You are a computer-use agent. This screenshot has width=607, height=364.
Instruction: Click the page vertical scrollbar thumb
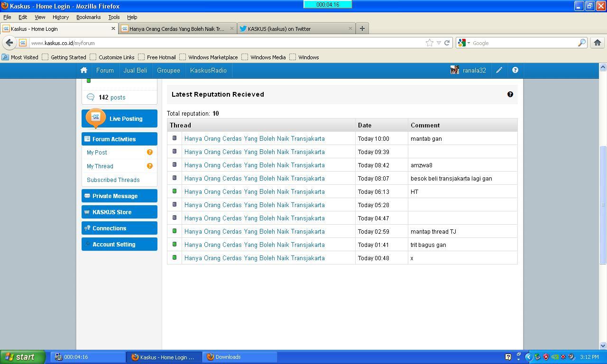[x=603, y=205]
